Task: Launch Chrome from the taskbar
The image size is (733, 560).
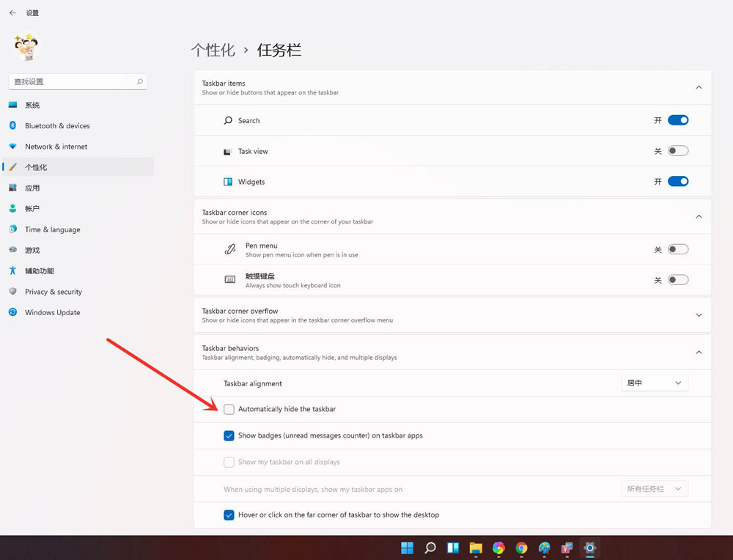Action: [520, 548]
